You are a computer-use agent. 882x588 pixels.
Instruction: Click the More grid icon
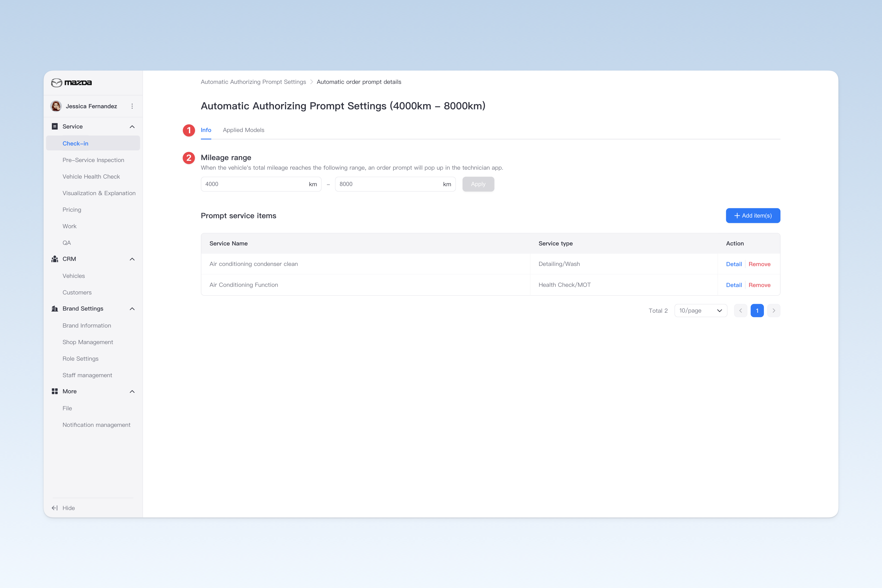[55, 391]
